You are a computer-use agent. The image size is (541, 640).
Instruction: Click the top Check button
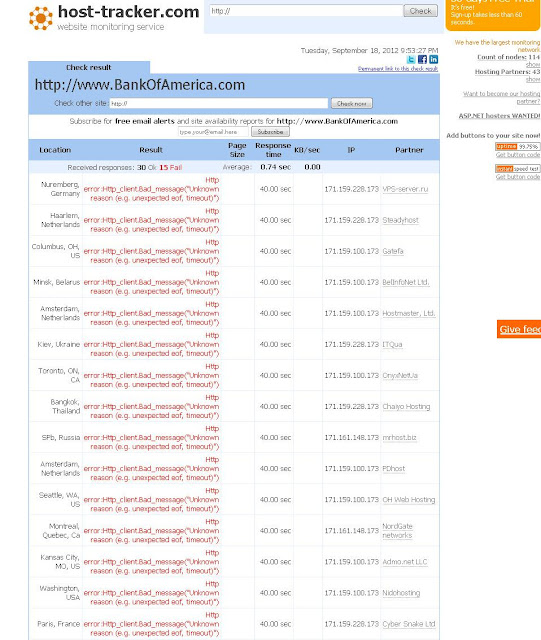[x=420, y=11]
